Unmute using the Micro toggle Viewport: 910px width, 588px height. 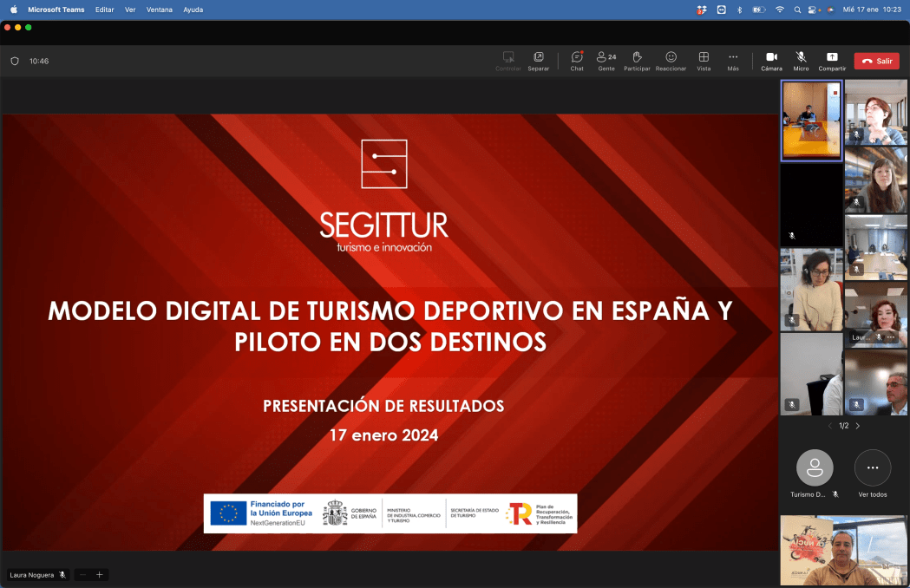coord(801,57)
